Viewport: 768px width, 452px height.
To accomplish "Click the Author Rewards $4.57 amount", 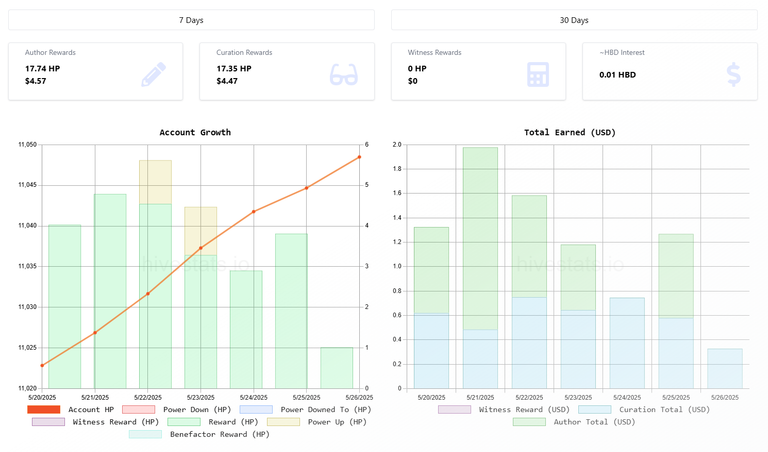I will [x=36, y=81].
